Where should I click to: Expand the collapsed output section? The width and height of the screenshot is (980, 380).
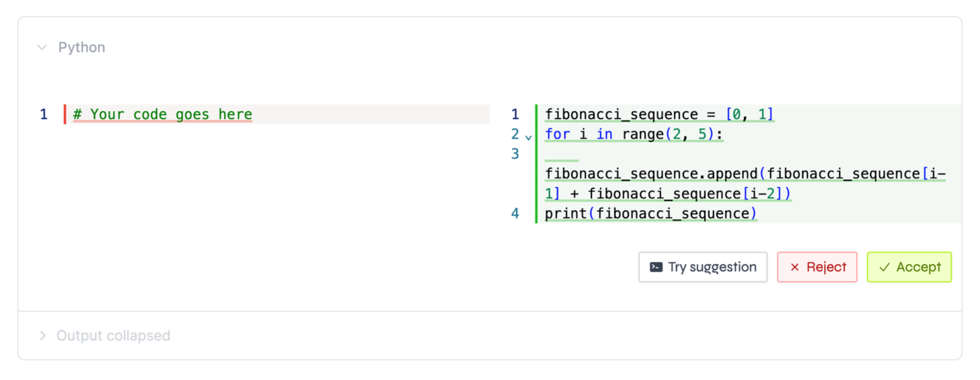coord(43,335)
